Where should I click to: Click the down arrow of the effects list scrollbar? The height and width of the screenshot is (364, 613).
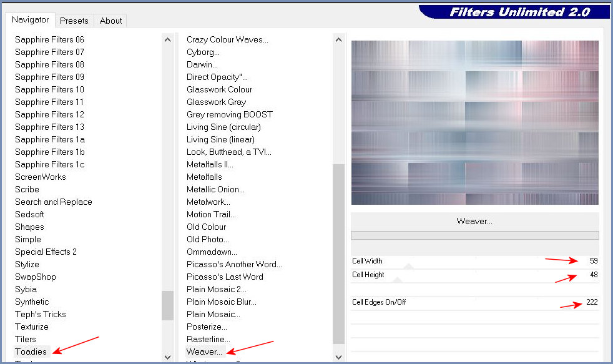pos(338,357)
